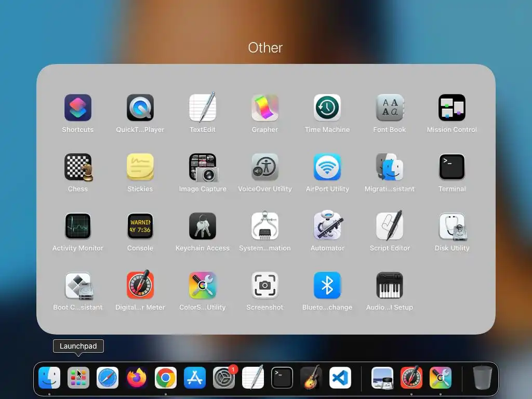
Task: Open Digital Color Meter in the folder
Action: coord(140,285)
